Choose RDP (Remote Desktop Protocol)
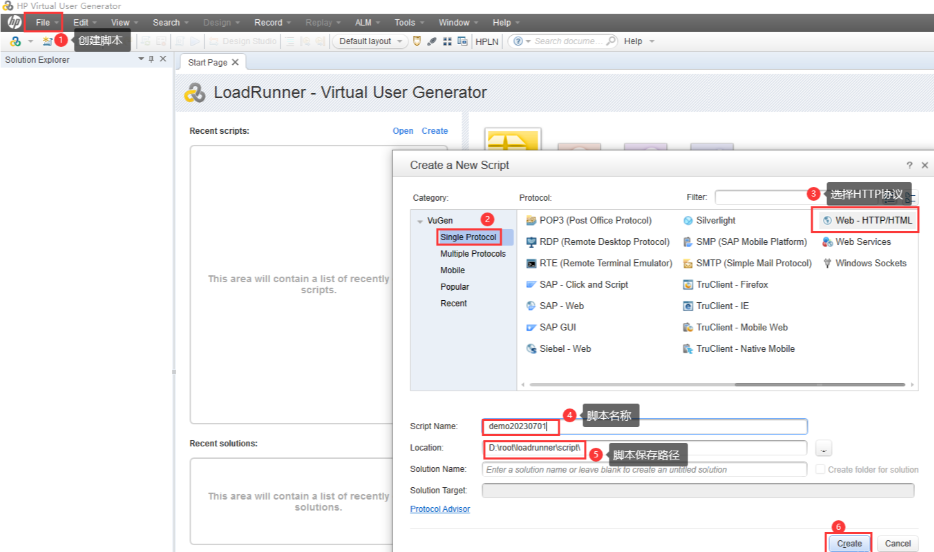 tap(598, 242)
